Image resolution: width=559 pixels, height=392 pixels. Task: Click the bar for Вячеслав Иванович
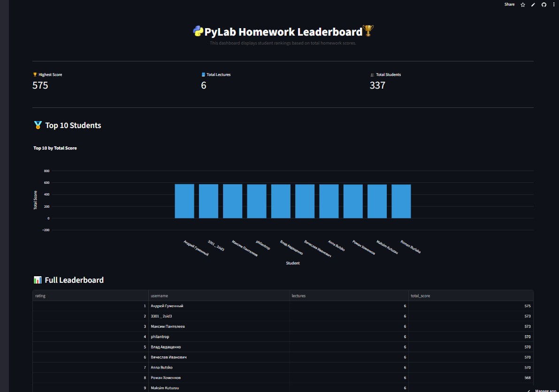click(305, 201)
